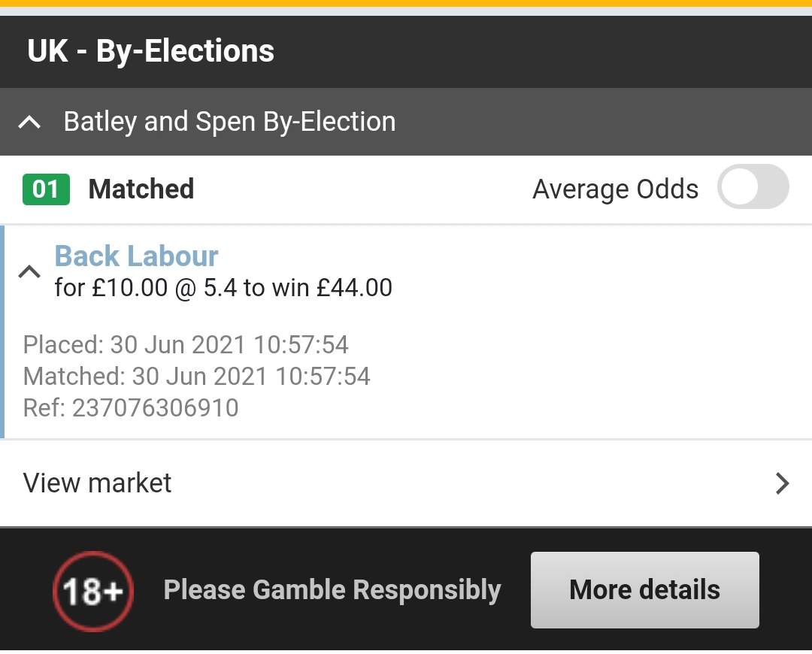Click the bet reference number 237076306910
The image size is (812, 654).
point(155,407)
